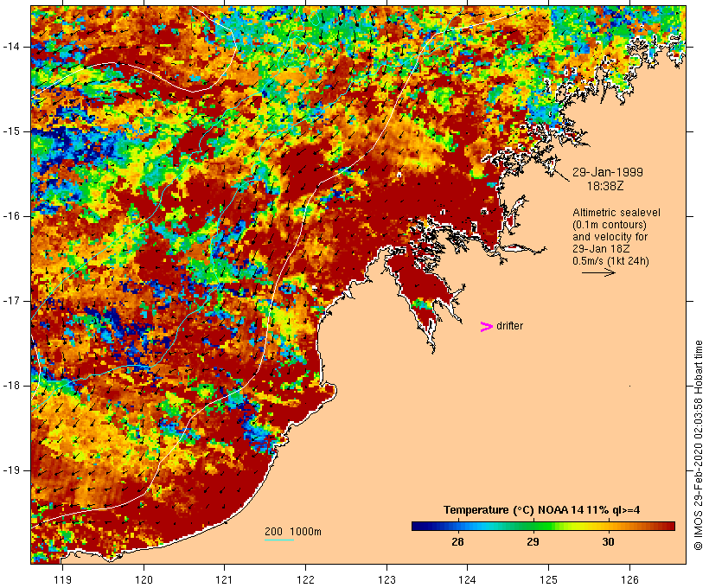The height and width of the screenshot is (588, 709).
Task: Click the magenta drifter marker symbol
Action: (487, 327)
